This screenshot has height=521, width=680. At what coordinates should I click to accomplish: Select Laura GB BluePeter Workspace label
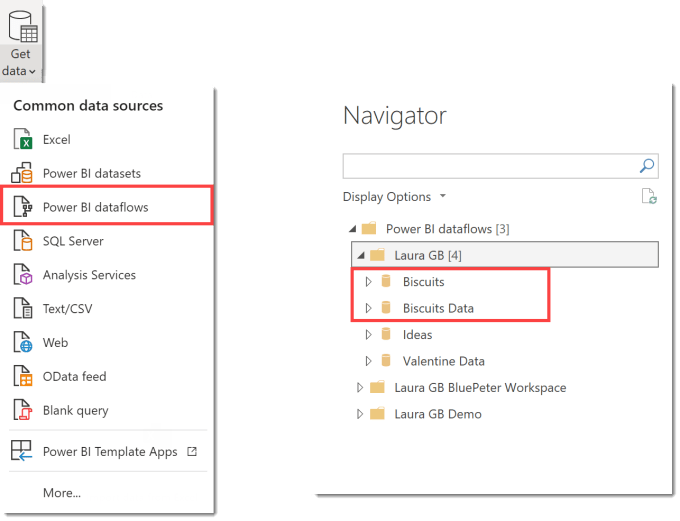[x=480, y=388]
